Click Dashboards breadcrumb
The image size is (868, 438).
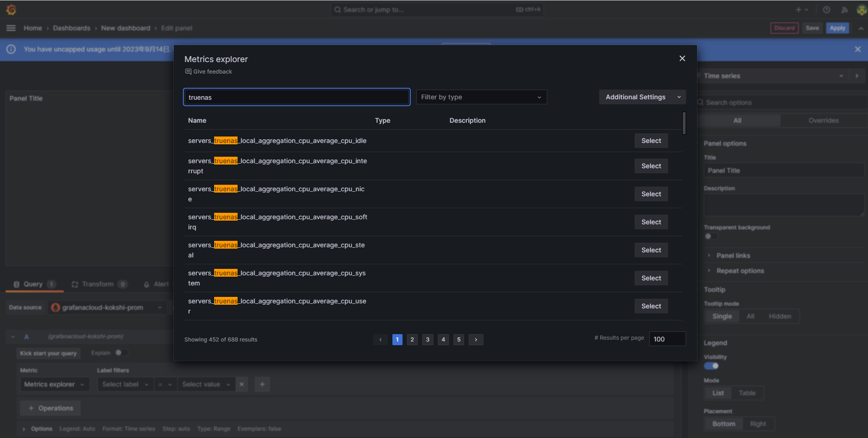pyautogui.click(x=72, y=28)
